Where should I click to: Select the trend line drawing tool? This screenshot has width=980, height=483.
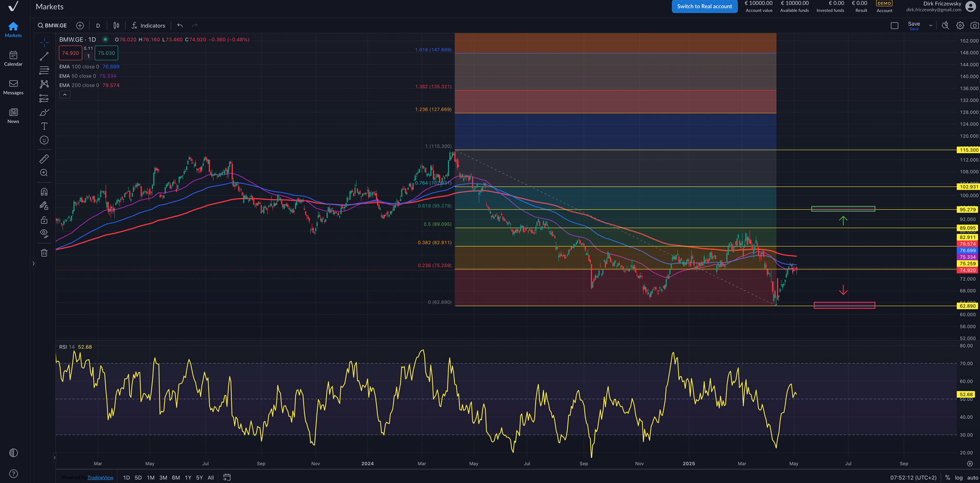[x=44, y=56]
